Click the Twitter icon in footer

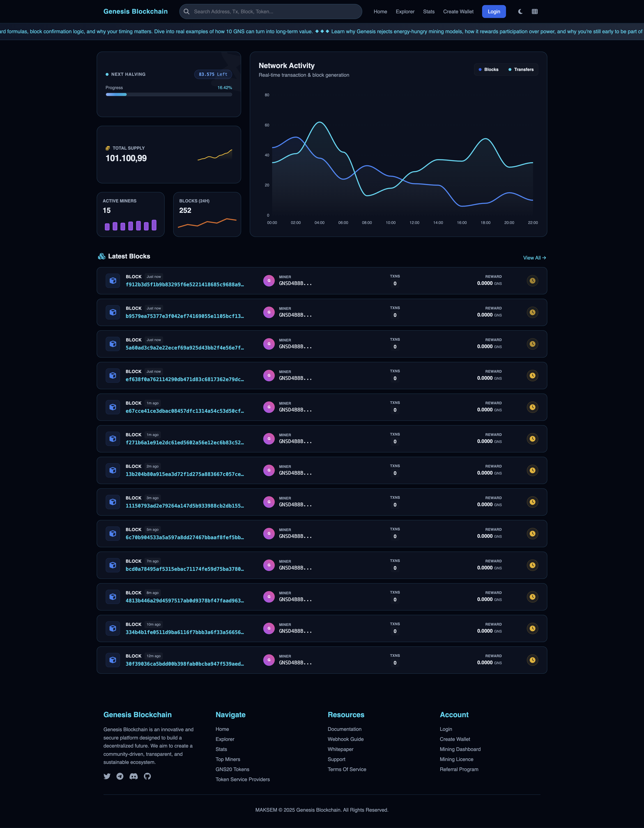tap(107, 776)
